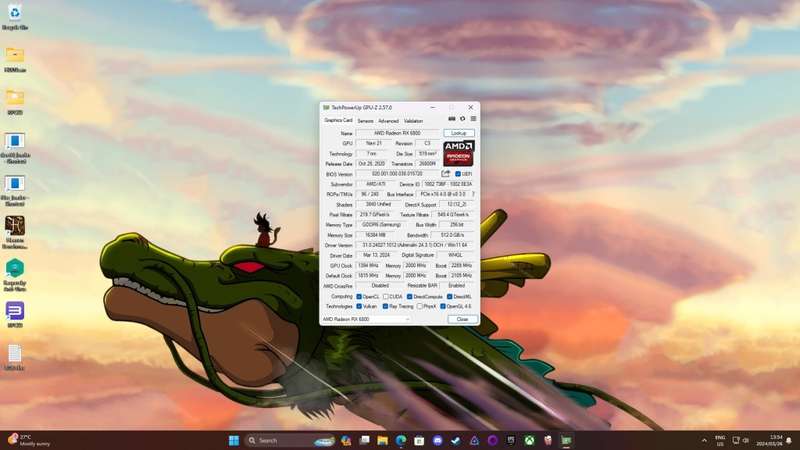800x450 pixels.
Task: Click the Bus Width 256 bit field
Action: (457, 225)
